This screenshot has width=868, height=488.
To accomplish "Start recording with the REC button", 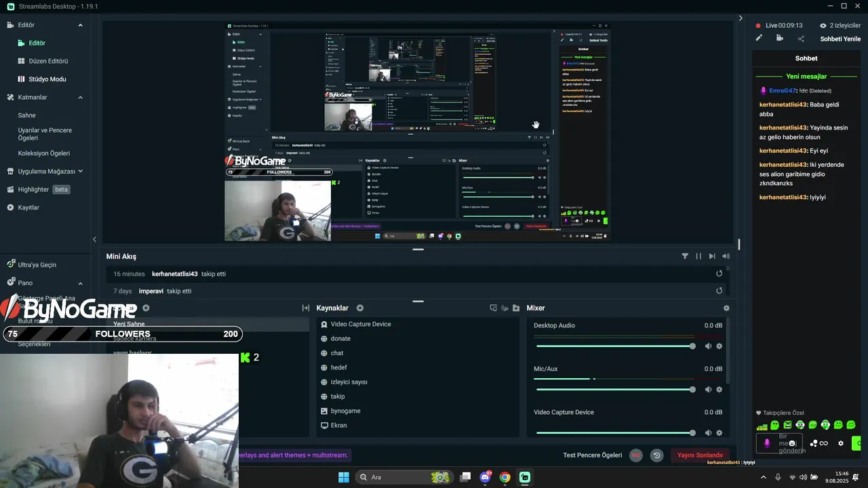I will (636, 455).
